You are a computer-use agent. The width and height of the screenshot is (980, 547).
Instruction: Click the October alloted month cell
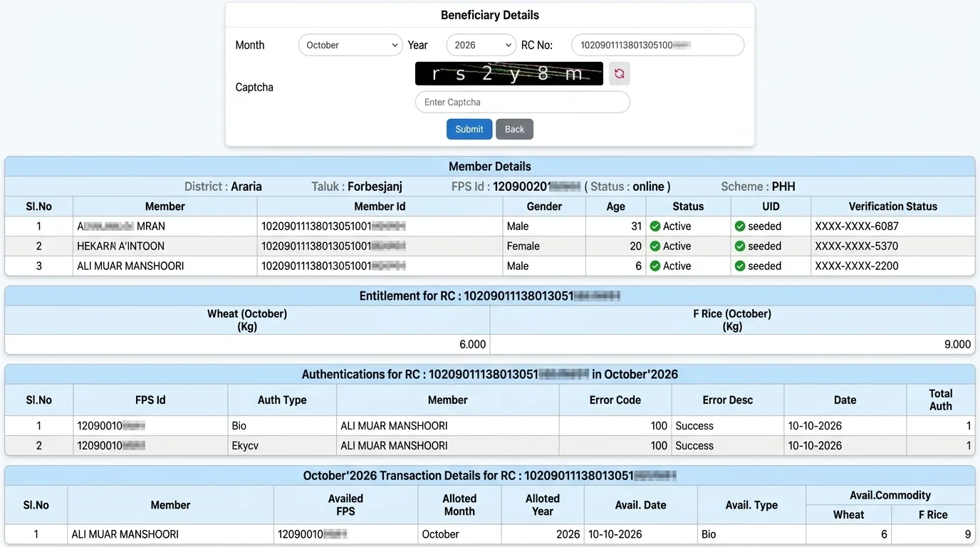[459, 534]
